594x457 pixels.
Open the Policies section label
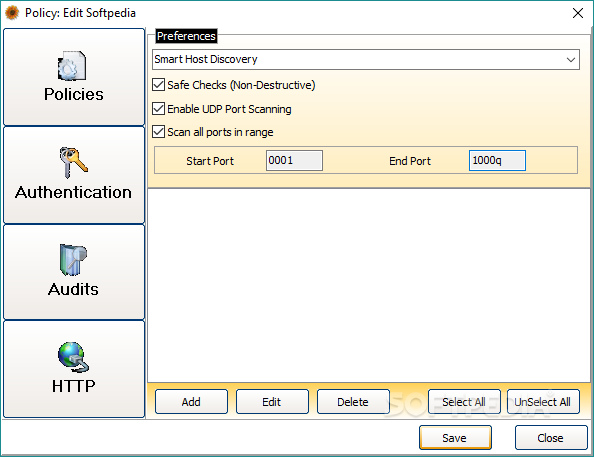pyautogui.click(x=73, y=94)
